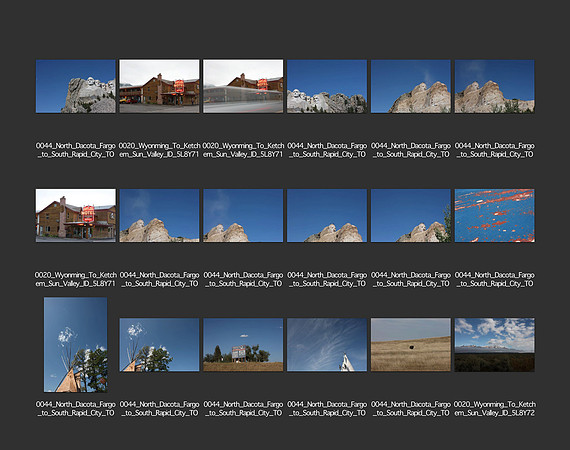Select the close-up Mount Rushmore thumbnail
This screenshot has width=570, height=450.
click(76, 86)
